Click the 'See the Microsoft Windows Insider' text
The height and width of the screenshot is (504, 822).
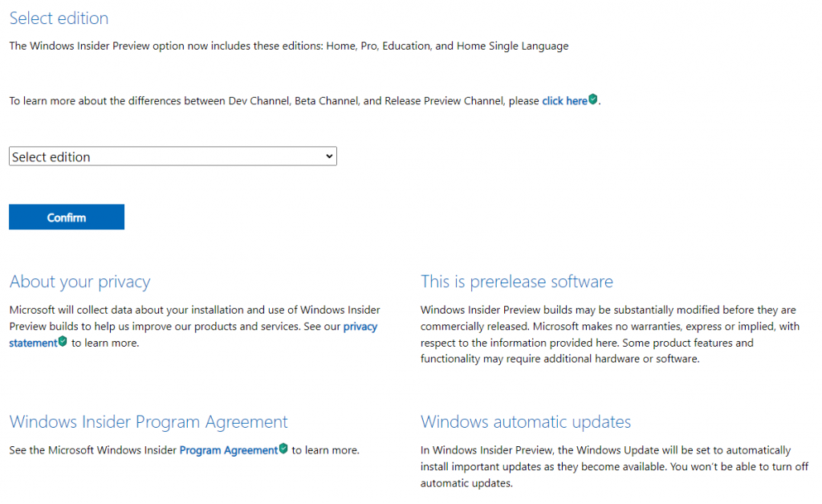92,450
